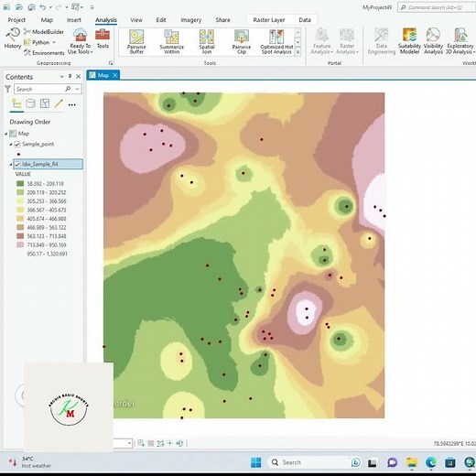The height and width of the screenshot is (476, 476).
Task: Open the Undo history dropdown arrow
Action: point(50,7)
